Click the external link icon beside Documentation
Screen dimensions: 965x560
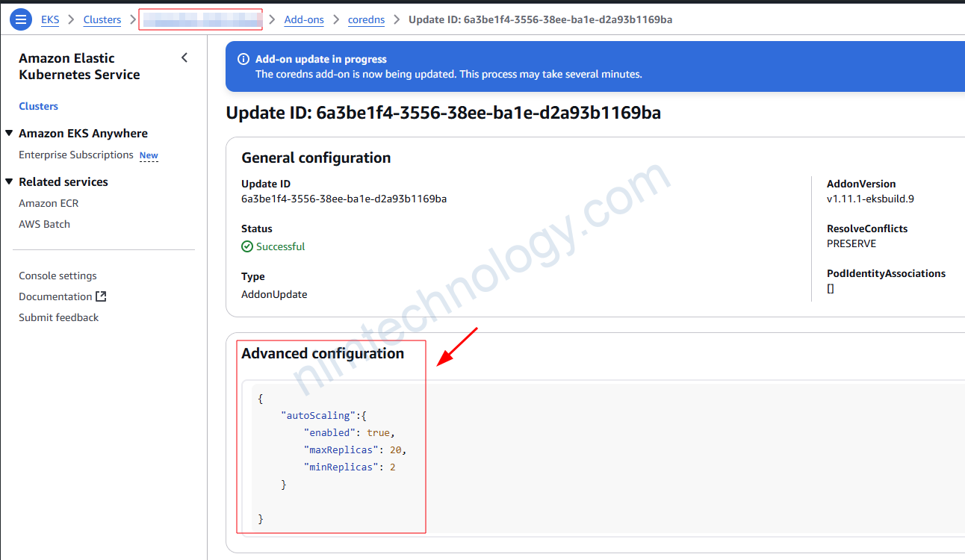[102, 296]
